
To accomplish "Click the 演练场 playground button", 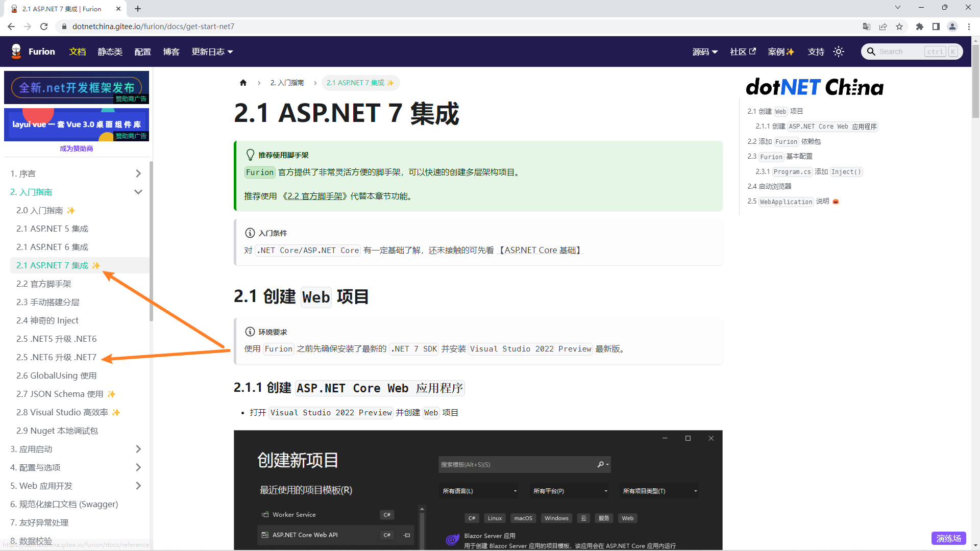I will click(948, 538).
